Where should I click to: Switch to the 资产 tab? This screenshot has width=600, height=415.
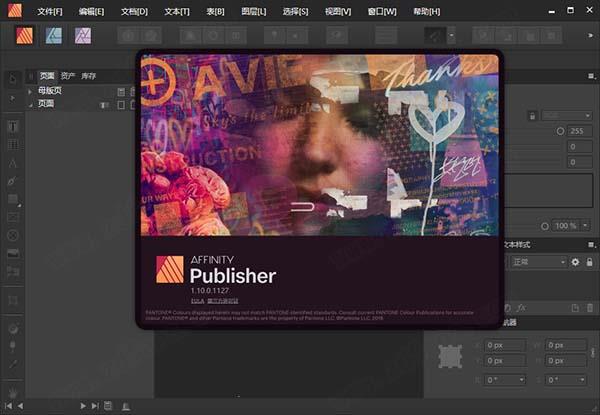point(68,76)
